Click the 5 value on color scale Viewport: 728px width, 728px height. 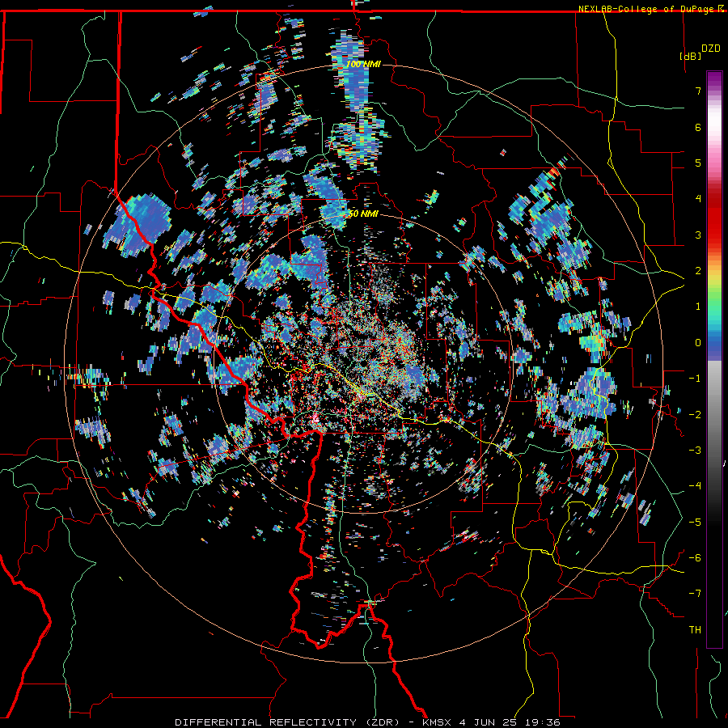point(698,163)
